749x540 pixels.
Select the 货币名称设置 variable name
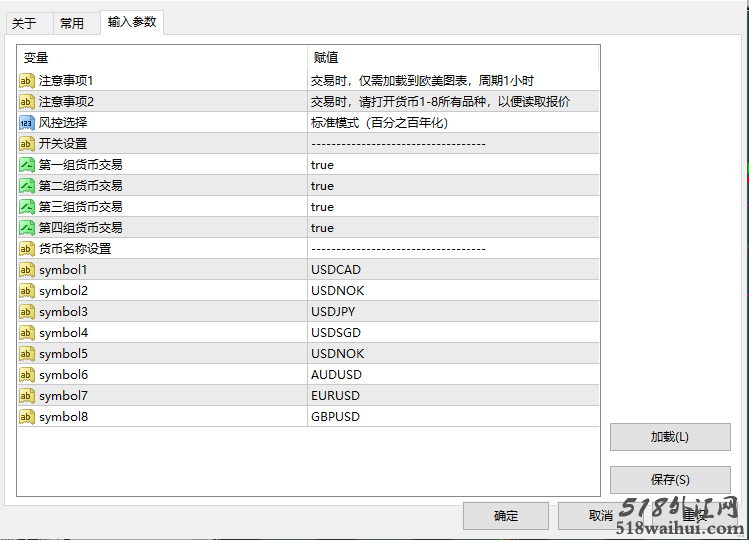(75, 249)
